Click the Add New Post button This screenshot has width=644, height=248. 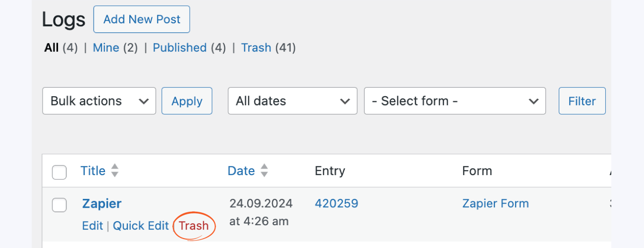[142, 19]
